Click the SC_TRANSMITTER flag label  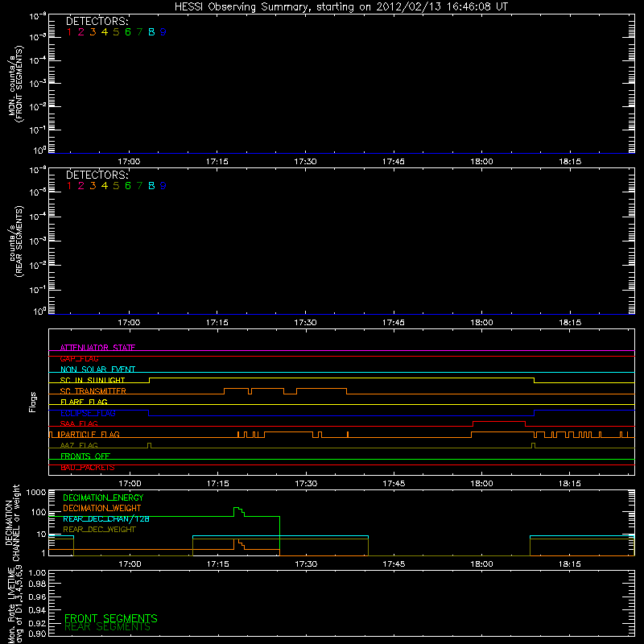pyautogui.click(x=93, y=391)
